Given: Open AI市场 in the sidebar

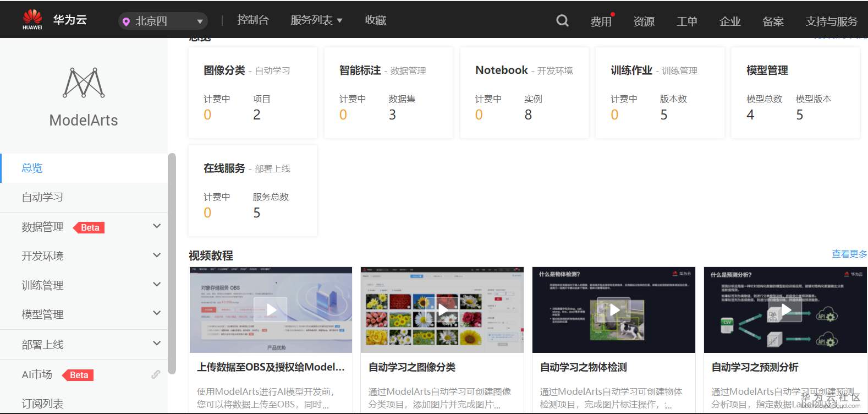Looking at the screenshot, I should pos(37,374).
